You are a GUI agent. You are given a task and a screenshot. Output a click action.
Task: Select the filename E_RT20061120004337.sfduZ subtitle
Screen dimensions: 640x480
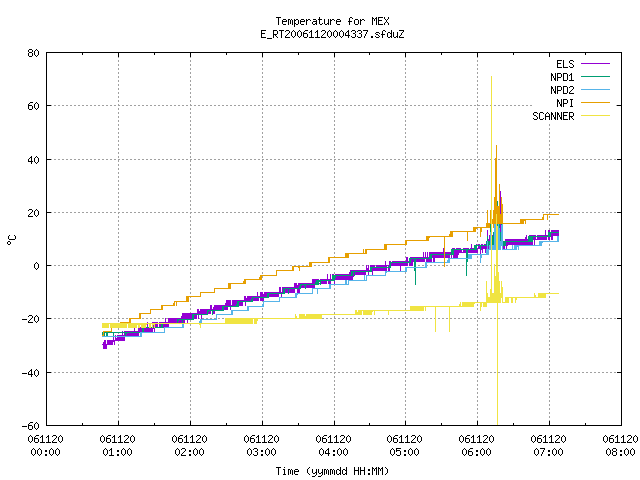pos(332,34)
